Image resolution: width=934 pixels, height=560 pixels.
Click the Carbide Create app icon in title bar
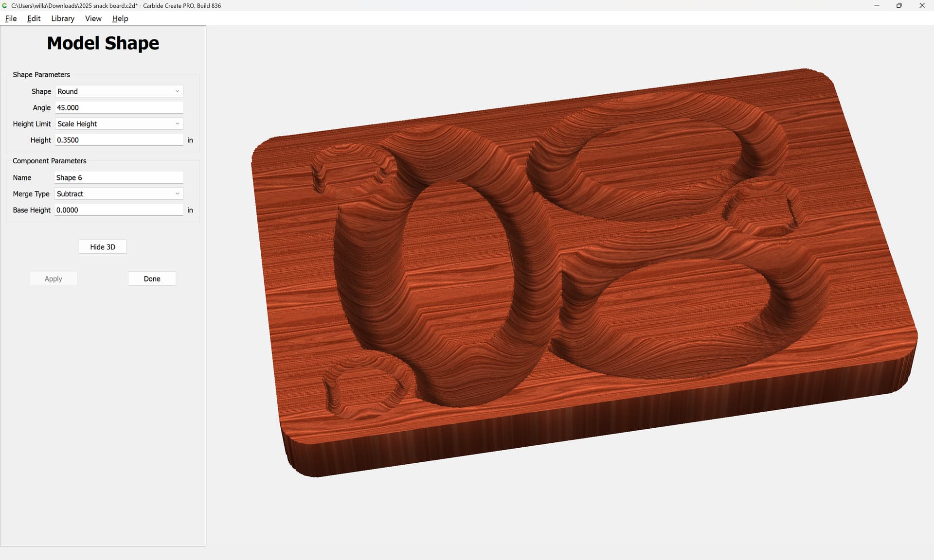(x=5, y=5)
